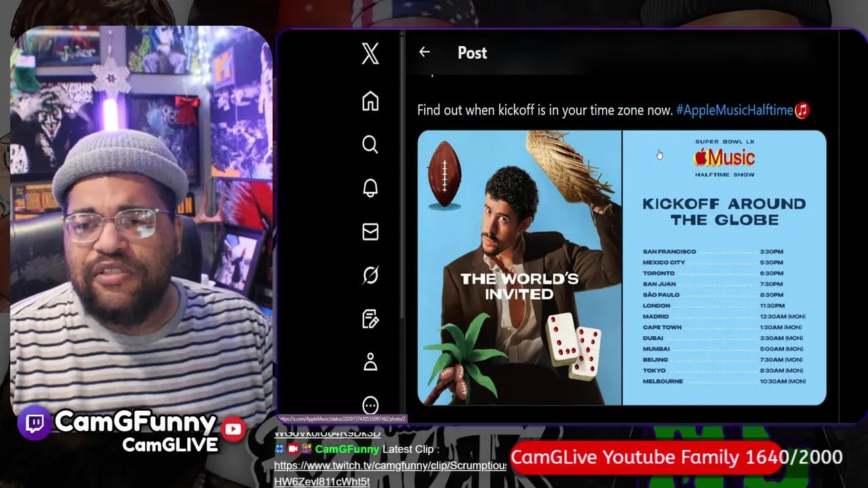Image resolution: width=868 pixels, height=488 pixels.
Task: Go back using the arrow beside Post
Action: point(425,52)
